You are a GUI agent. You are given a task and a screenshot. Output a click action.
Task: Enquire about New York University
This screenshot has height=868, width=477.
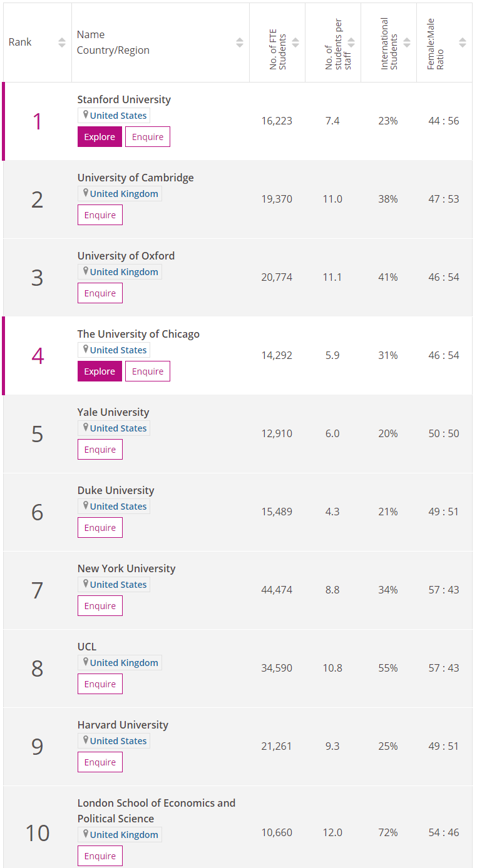tap(100, 606)
